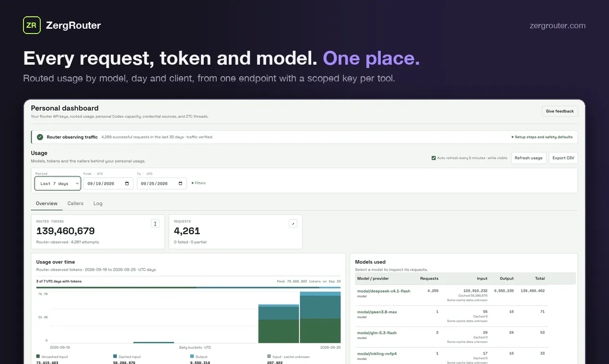Click the small chart bar near 2026-09-21
The height and width of the screenshot is (364, 609).
coord(153,342)
